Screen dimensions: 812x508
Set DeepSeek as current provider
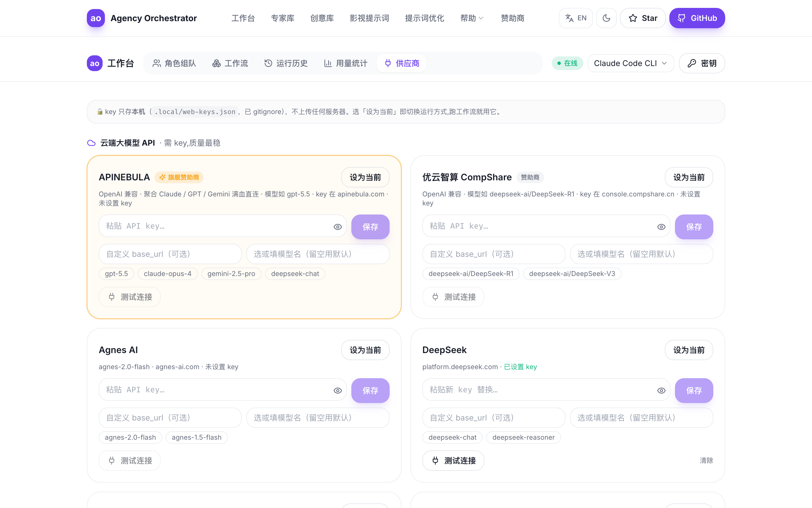689,350
